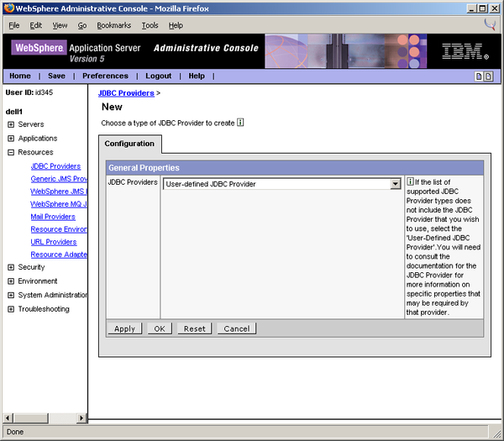The width and height of the screenshot is (504, 441).
Task: Go to Home in the console navigation bar
Action: [x=20, y=76]
